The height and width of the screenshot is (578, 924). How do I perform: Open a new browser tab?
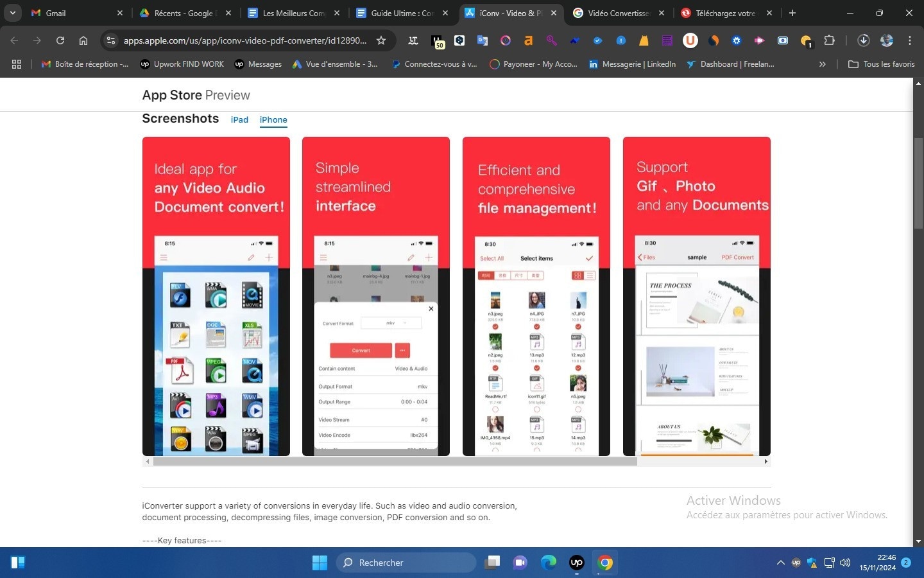click(792, 13)
